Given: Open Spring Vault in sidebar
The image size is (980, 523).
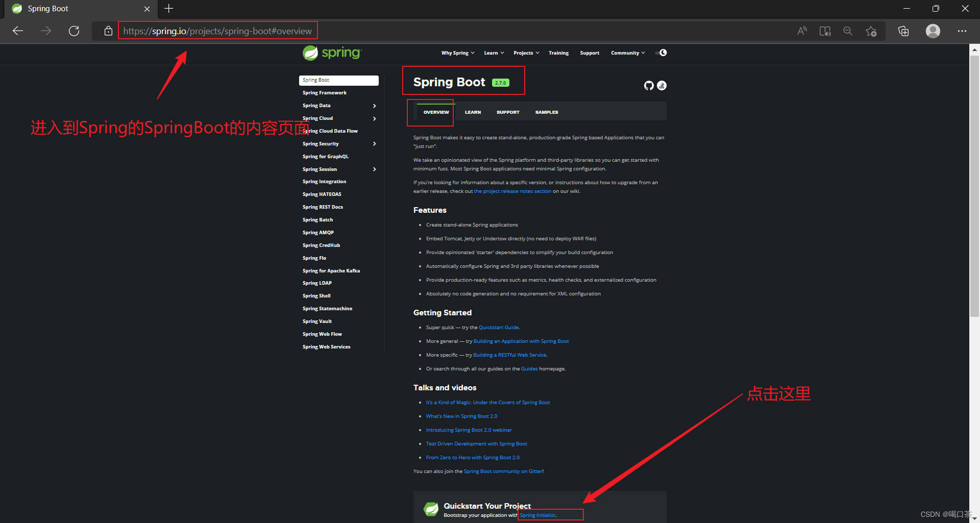Looking at the screenshot, I should pyautogui.click(x=317, y=321).
